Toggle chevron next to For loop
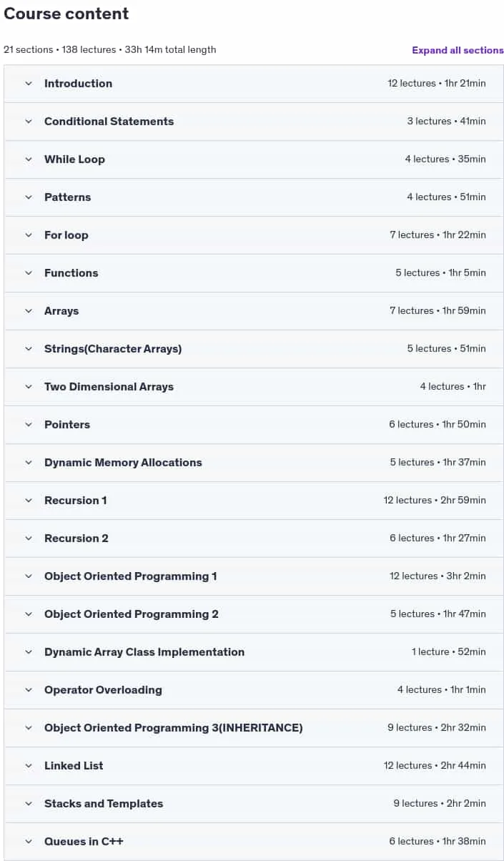The image size is (504, 861). pos(29,235)
